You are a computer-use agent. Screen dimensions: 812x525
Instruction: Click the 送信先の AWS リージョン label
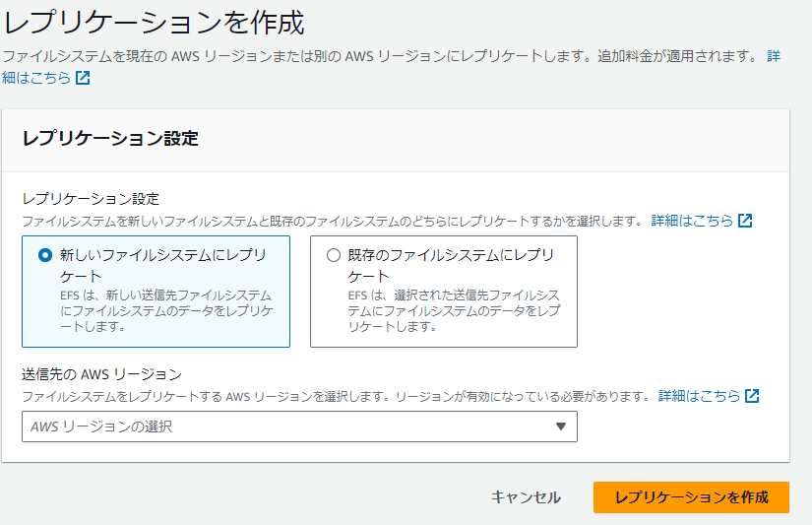point(102,374)
